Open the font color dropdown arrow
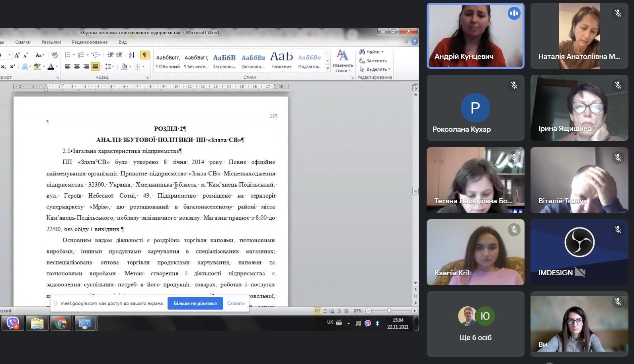The width and height of the screenshot is (634, 364). coord(57,67)
